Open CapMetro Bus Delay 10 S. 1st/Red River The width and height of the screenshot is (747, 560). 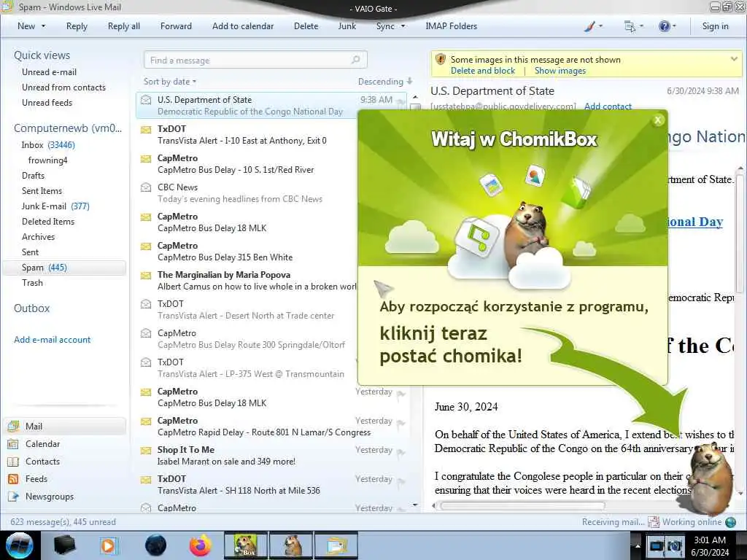coord(247,164)
